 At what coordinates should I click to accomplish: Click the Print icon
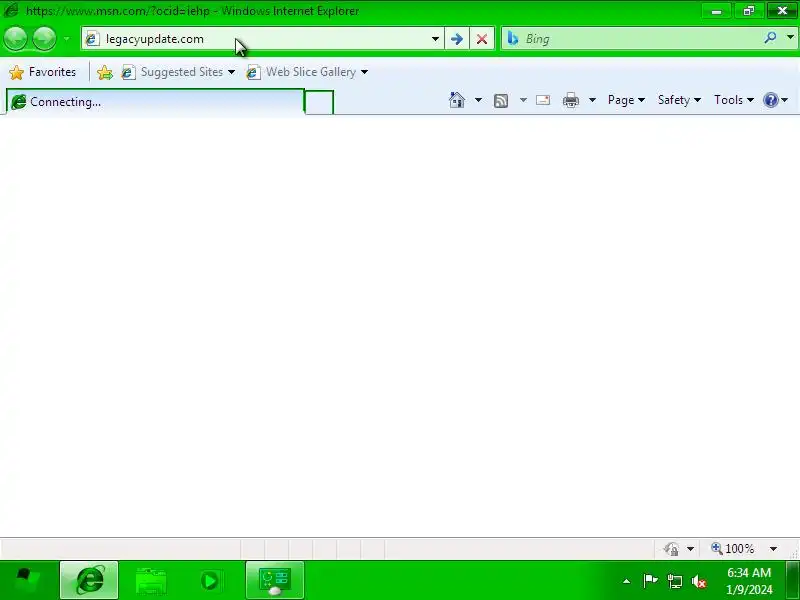coord(571,100)
